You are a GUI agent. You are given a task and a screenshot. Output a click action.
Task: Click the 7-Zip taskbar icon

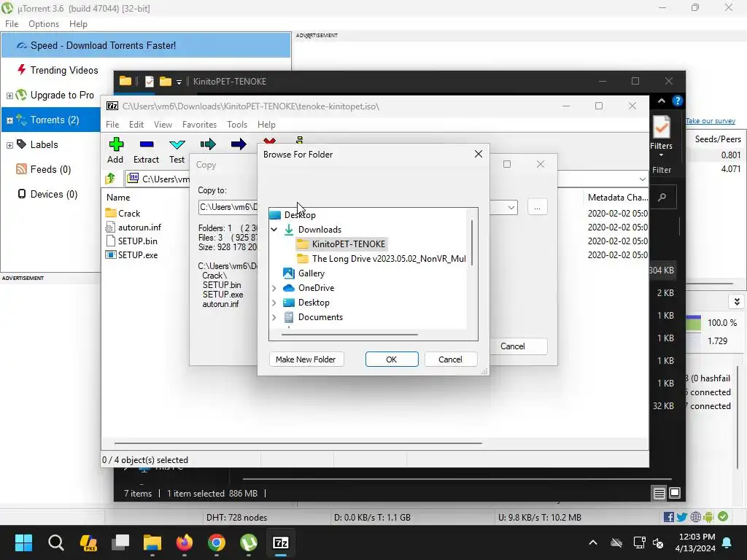point(281,542)
